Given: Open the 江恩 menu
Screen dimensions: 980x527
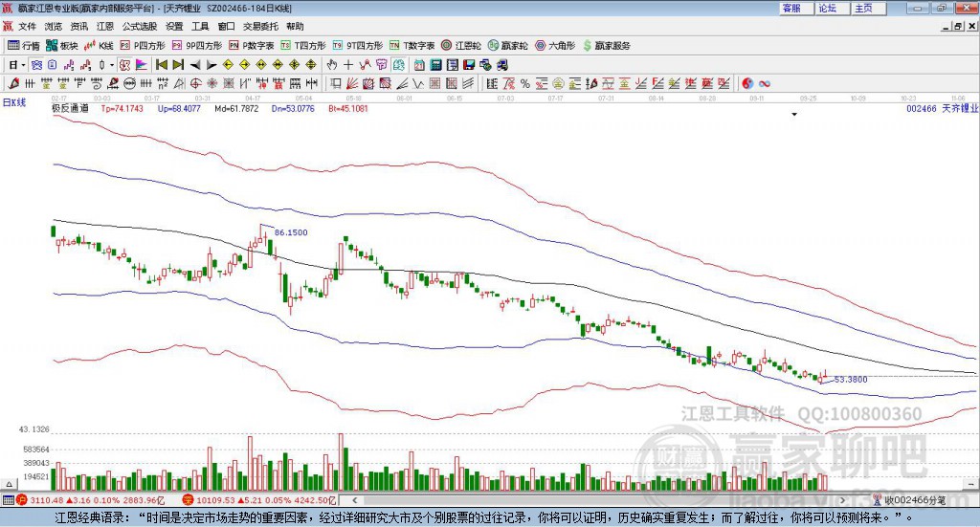Looking at the screenshot, I should (x=105, y=26).
